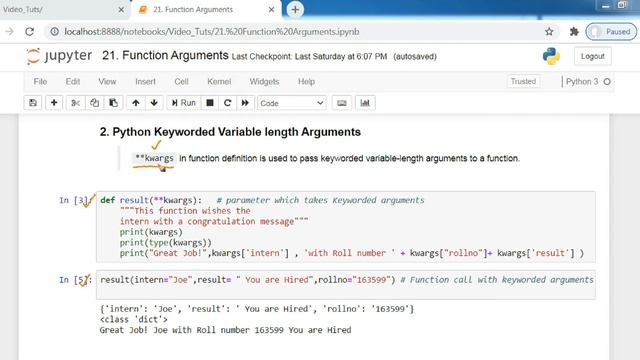Reload the page in the browser
The image size is (640, 360).
tap(29, 31)
